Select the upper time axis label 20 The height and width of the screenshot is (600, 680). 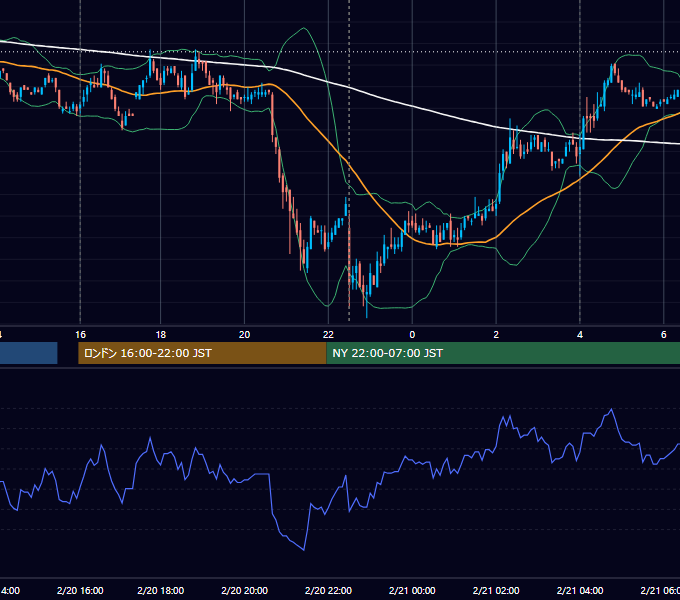[x=244, y=335]
